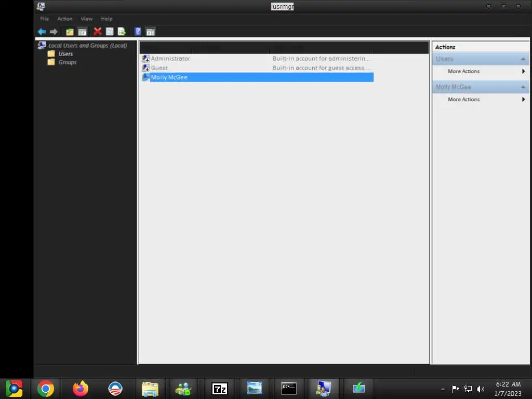Click the Guest account description text
This screenshot has height=399, width=532.
(x=321, y=68)
